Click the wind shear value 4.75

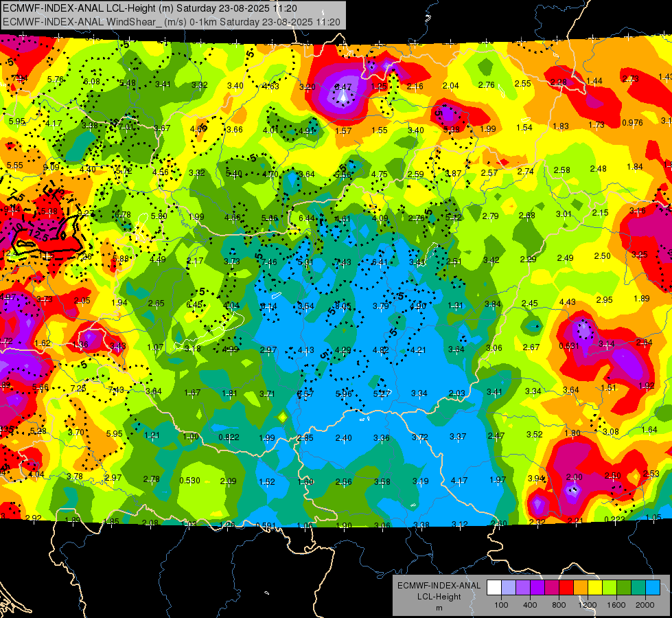380,174
